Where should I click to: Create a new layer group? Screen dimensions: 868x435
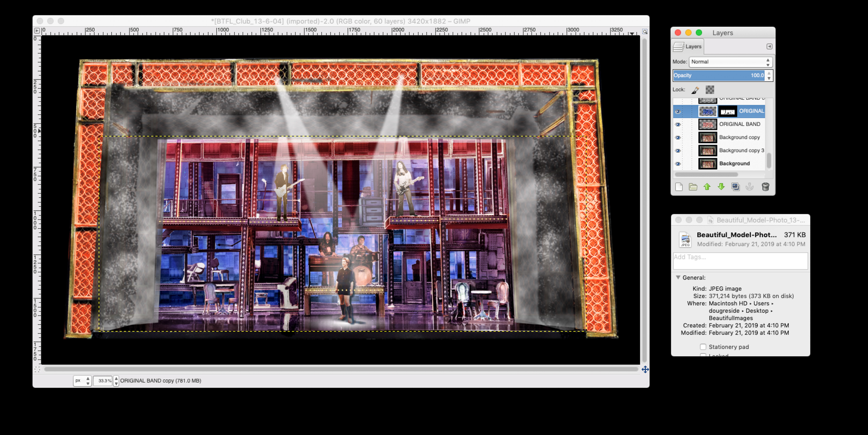693,187
